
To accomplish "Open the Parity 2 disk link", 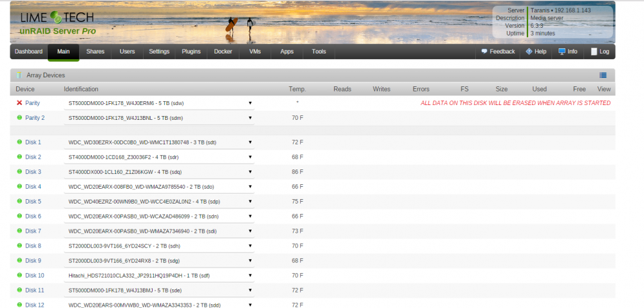I will (x=35, y=118).
